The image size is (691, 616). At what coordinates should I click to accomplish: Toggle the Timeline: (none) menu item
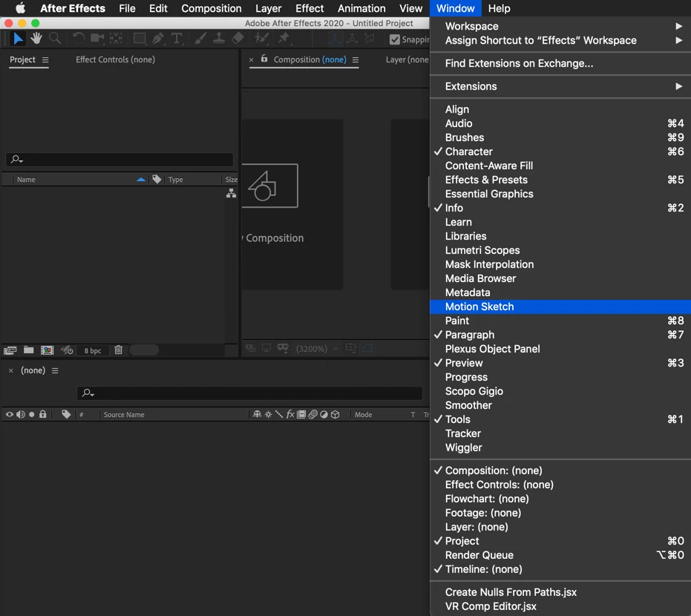(560, 569)
